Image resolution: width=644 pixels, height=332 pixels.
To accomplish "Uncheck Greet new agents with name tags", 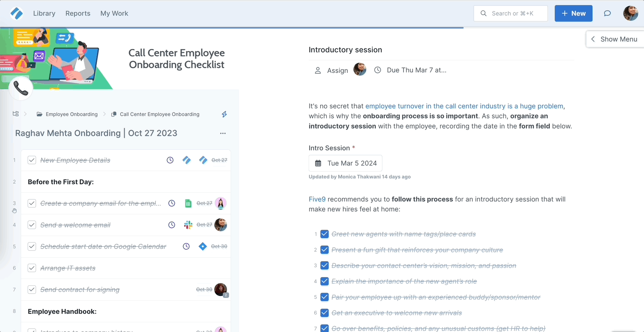I will (x=324, y=234).
